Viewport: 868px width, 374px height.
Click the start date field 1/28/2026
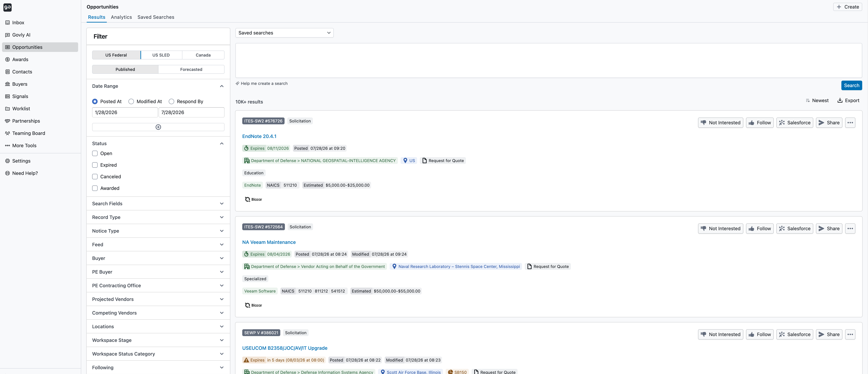(x=125, y=113)
